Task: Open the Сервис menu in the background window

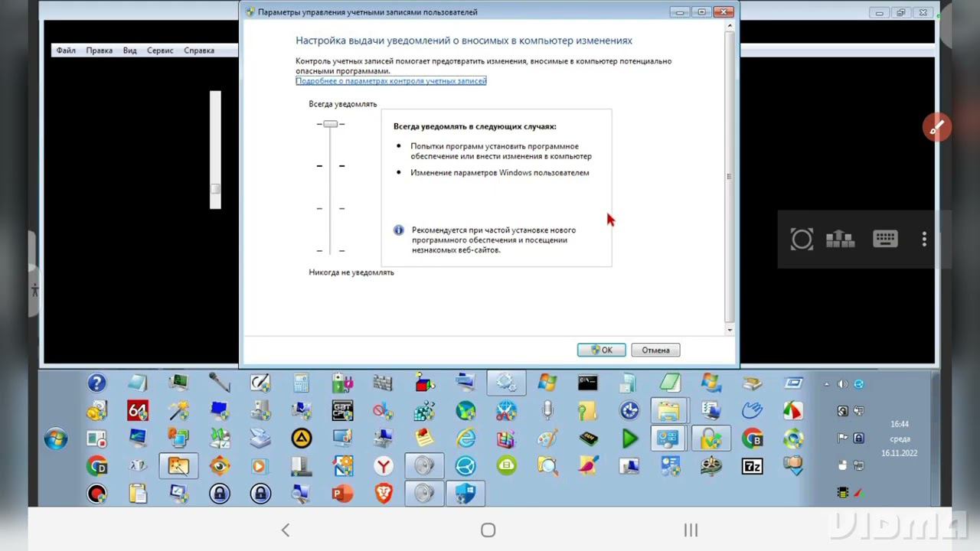Action: coord(160,51)
